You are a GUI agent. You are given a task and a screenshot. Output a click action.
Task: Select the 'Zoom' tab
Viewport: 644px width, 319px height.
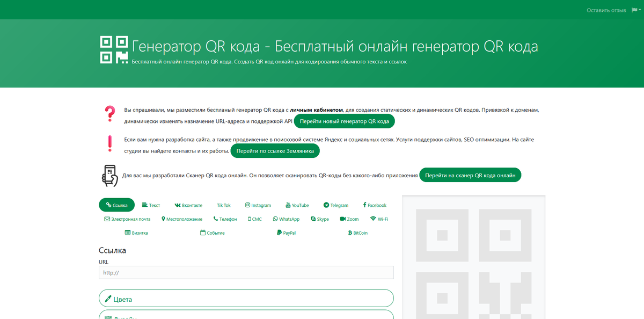coord(349,219)
